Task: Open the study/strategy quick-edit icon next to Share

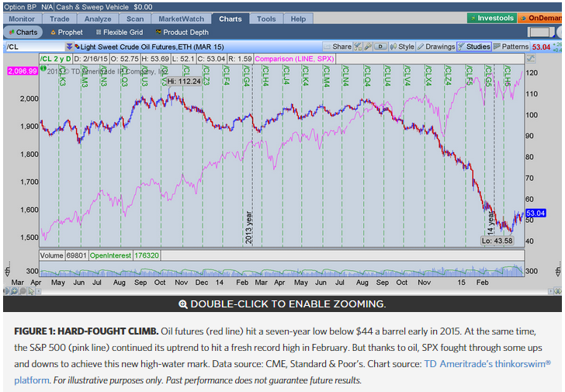Action: click(x=358, y=47)
